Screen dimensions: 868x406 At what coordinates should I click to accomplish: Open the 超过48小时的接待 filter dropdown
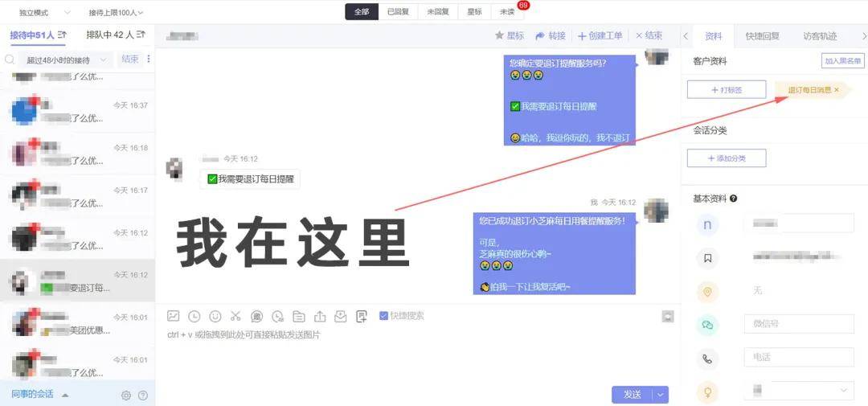[x=66, y=59]
